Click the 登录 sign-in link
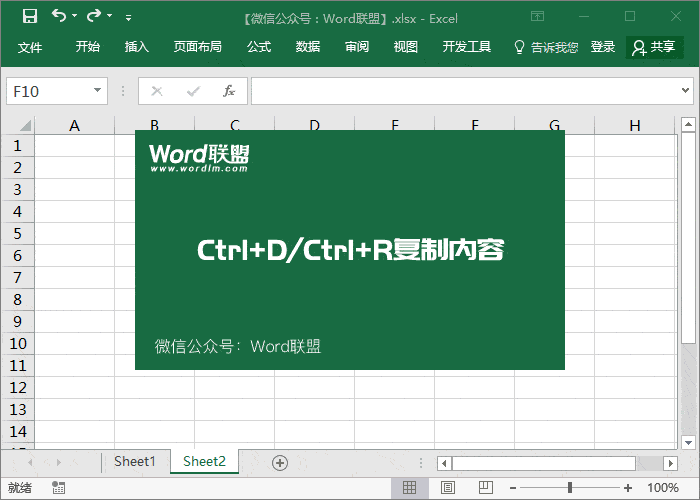 coord(603,47)
